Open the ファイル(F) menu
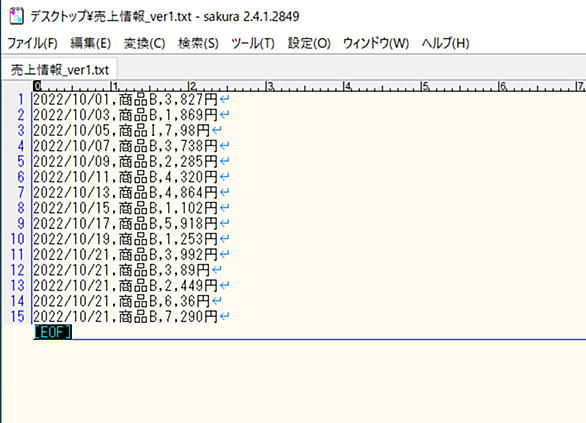This screenshot has width=586, height=423. point(33,43)
